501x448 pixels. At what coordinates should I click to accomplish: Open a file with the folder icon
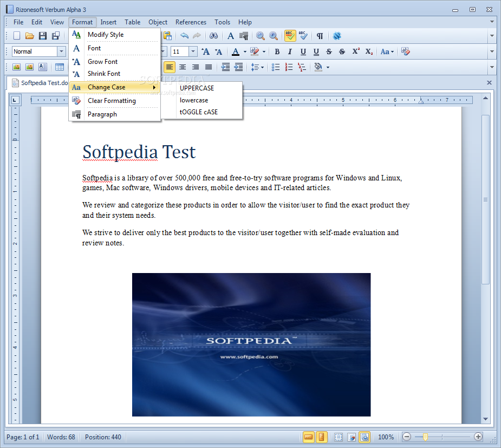[x=30, y=36]
